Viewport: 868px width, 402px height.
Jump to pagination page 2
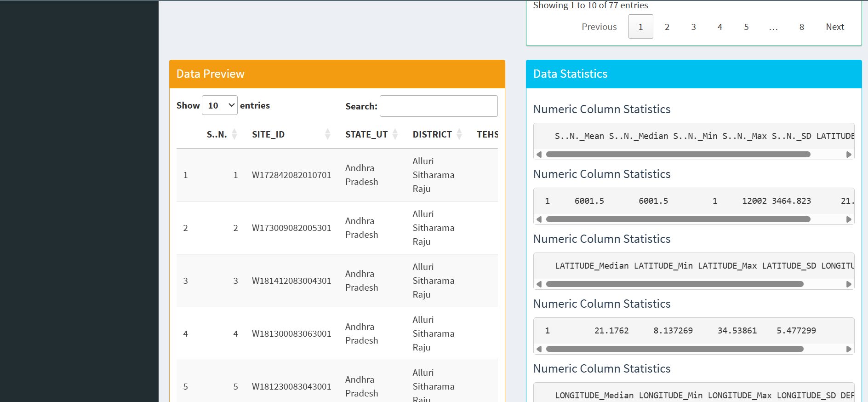click(667, 27)
